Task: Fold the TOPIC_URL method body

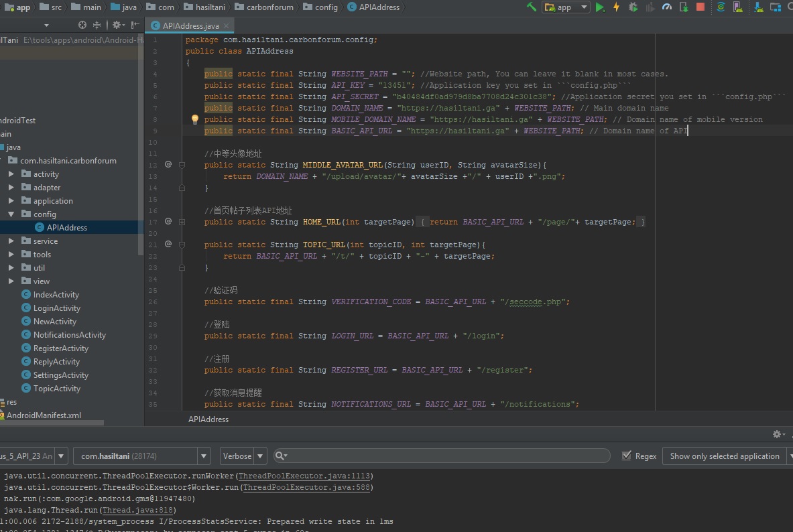Action: tap(182, 245)
